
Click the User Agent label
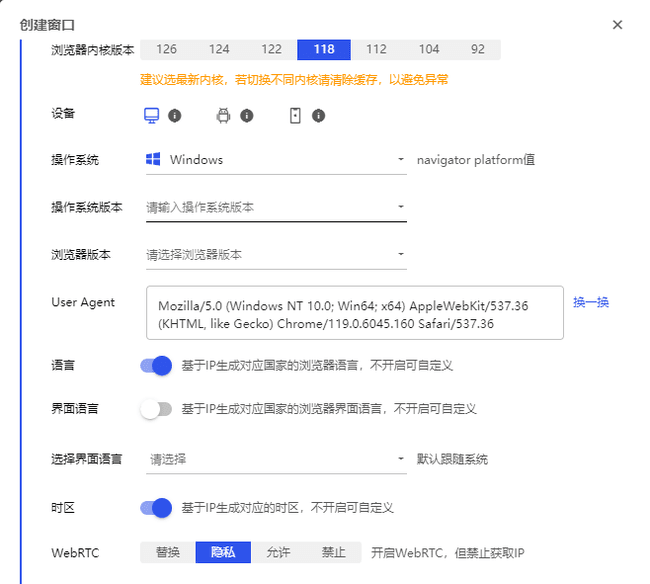83,303
